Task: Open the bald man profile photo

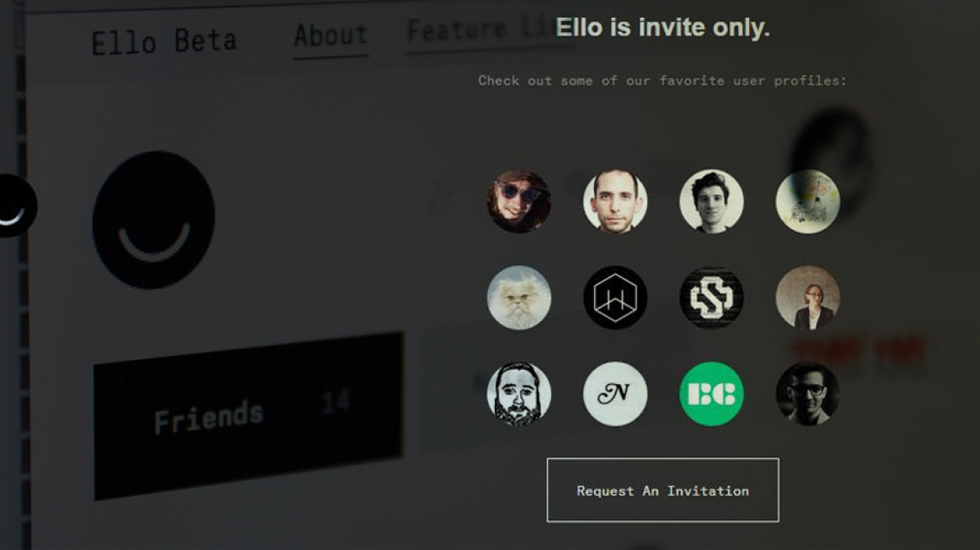Action: point(615,201)
